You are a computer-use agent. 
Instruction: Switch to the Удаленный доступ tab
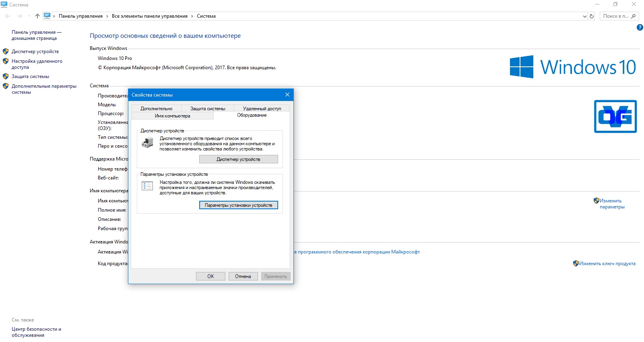262,109
